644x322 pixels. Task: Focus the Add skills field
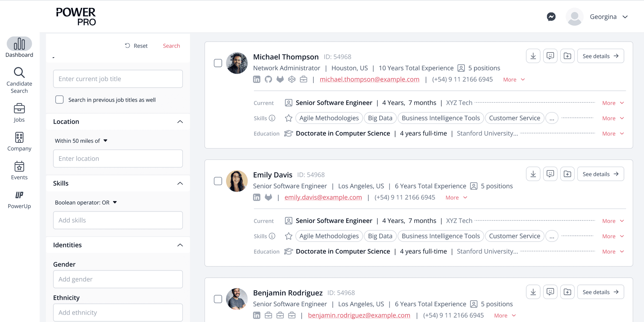coord(118,220)
